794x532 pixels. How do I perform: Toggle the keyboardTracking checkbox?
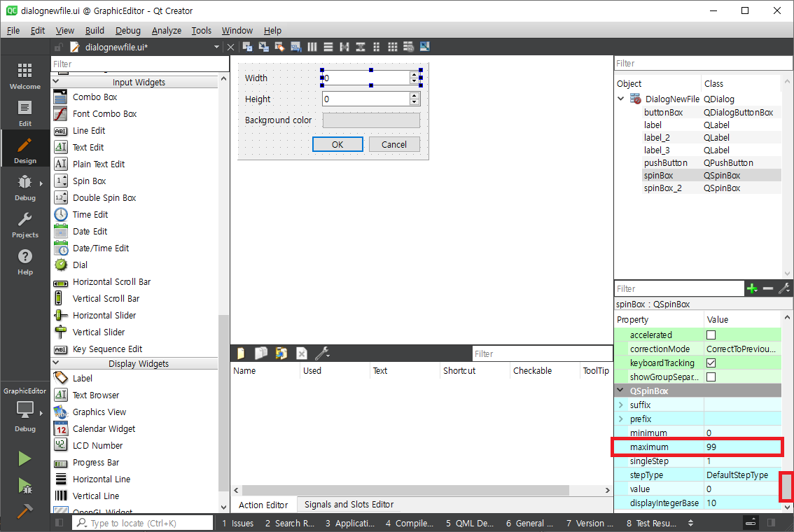point(711,363)
